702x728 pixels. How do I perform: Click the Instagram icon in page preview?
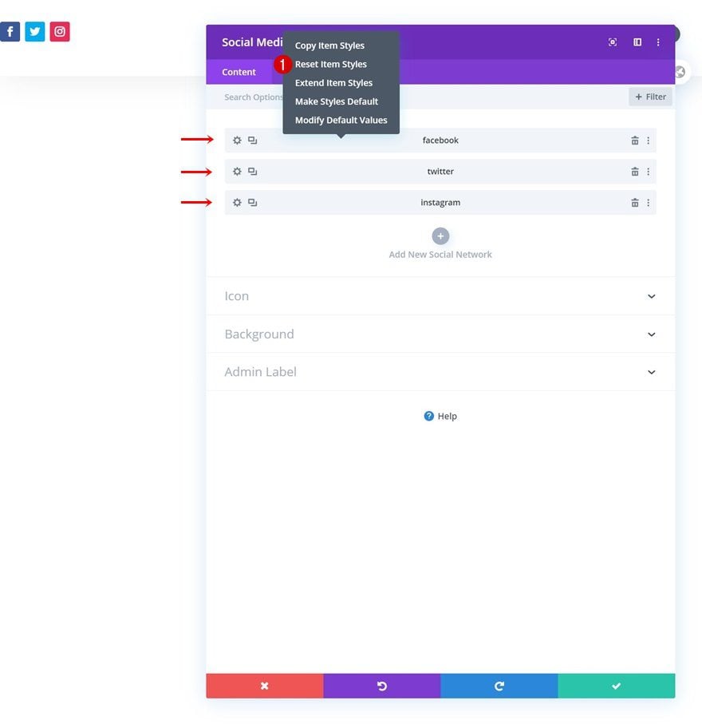click(x=60, y=32)
